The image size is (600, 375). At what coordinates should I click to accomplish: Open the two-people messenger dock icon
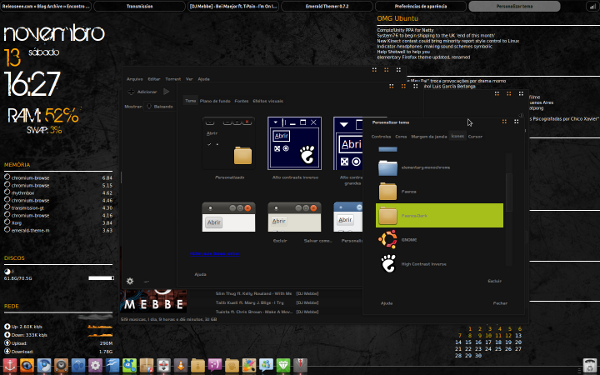(266, 365)
